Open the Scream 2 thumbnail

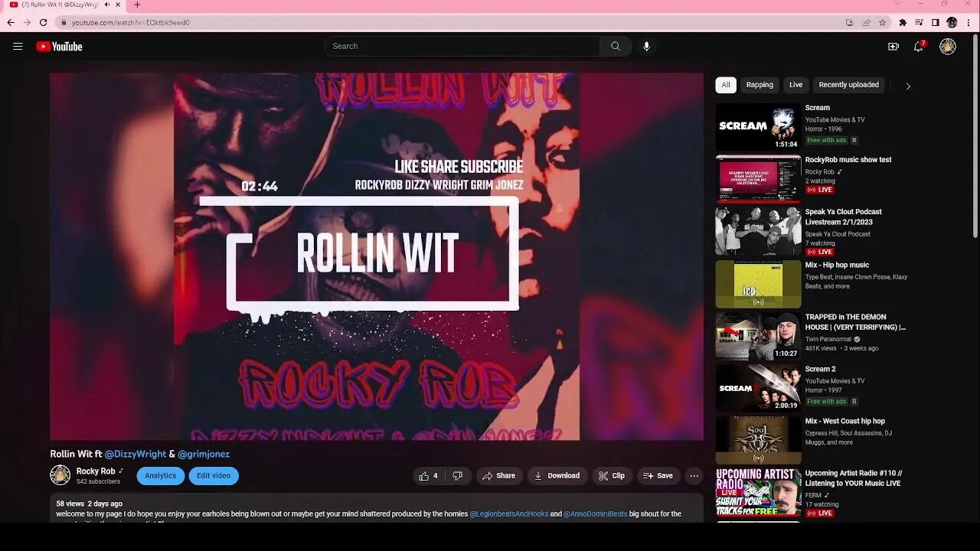758,388
